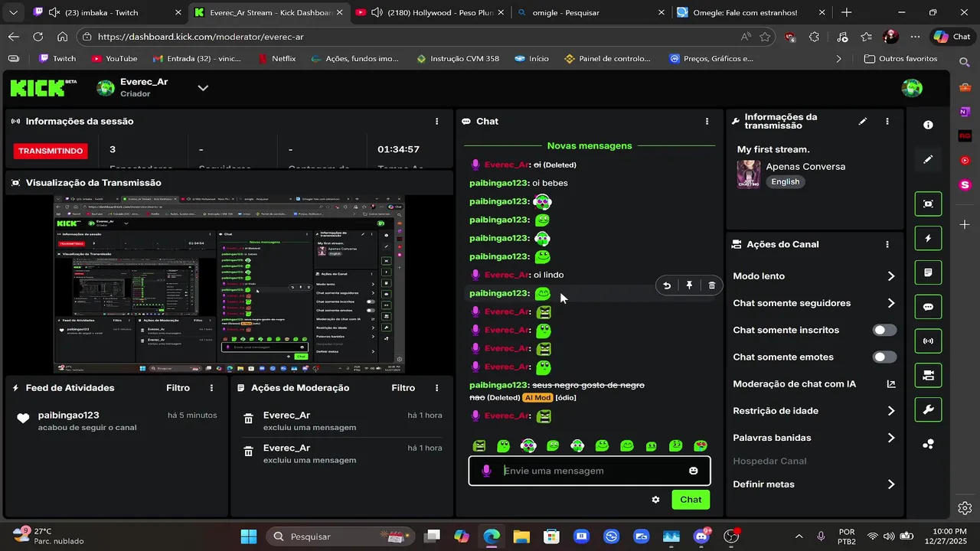Viewport: 980px width, 551px height.
Task: Open Ações do Canal three-dot menu
Action: tap(887, 244)
